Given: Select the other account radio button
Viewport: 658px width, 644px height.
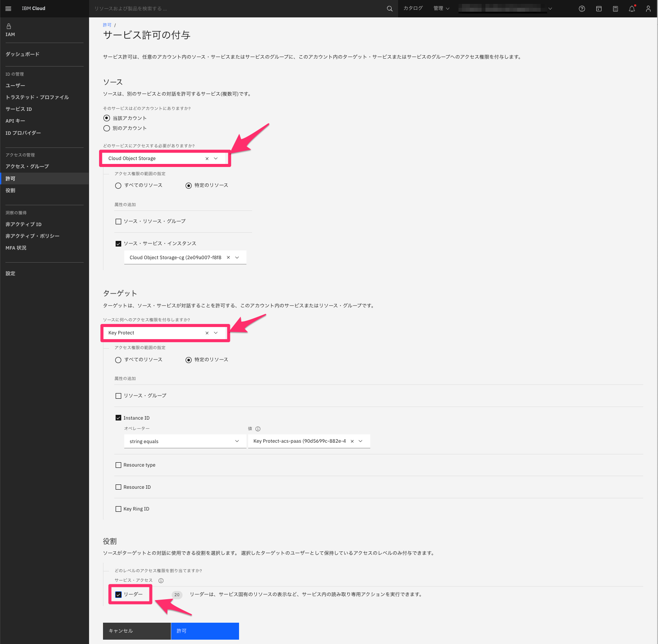Looking at the screenshot, I should click(106, 128).
